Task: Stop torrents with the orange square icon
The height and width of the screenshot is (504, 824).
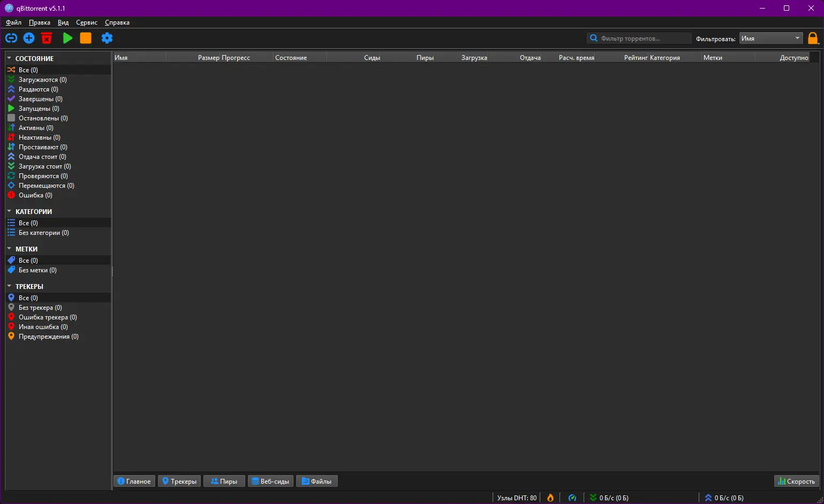Action: pos(86,38)
